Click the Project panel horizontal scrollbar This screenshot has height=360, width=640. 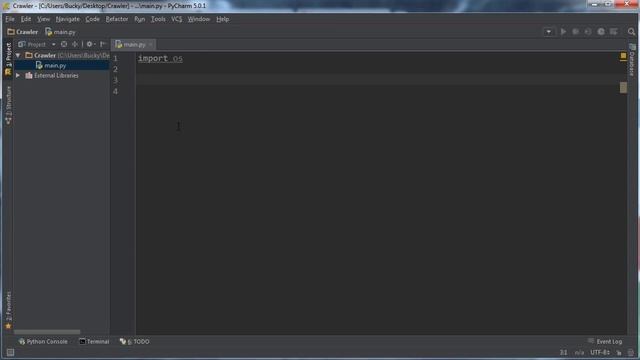click(47, 332)
